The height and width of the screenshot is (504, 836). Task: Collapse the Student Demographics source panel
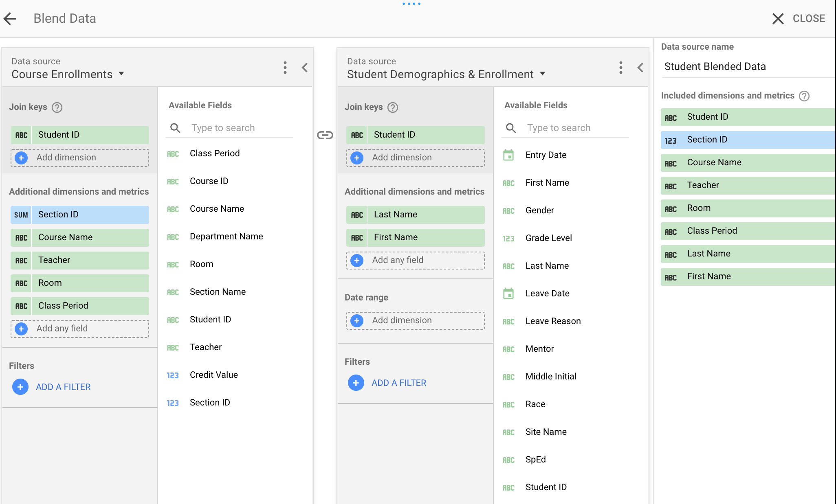[x=640, y=68]
